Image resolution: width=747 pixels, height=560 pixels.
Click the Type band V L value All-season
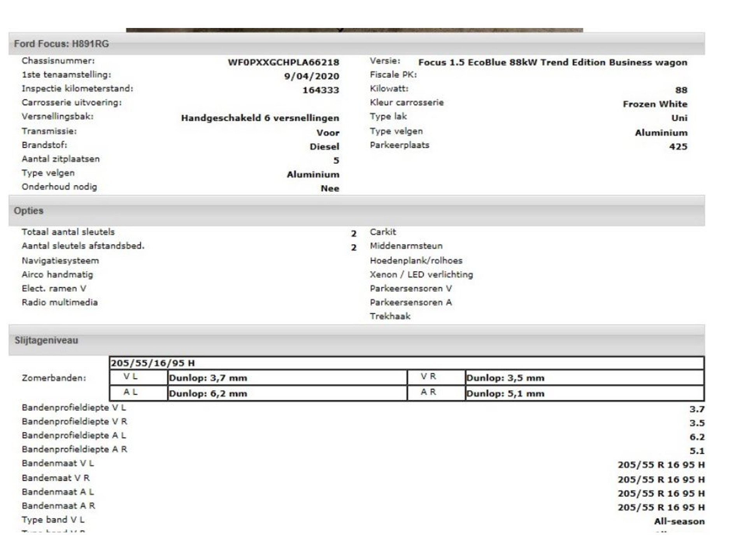[x=679, y=521]
